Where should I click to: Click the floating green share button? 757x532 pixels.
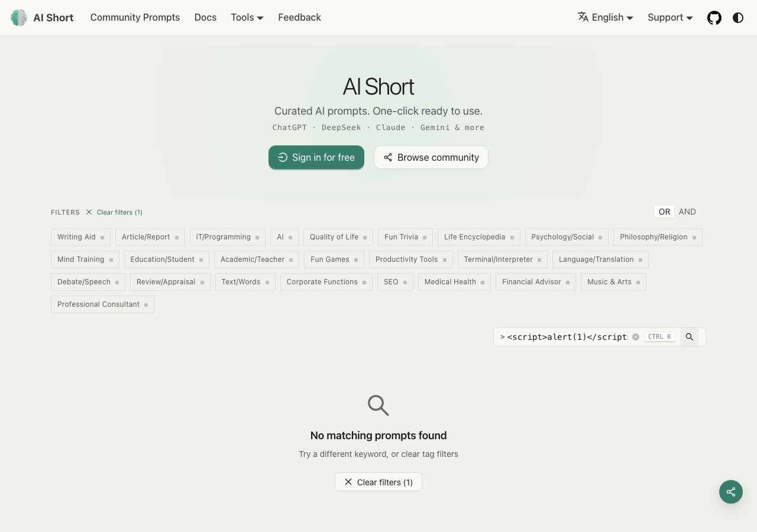pos(731,492)
